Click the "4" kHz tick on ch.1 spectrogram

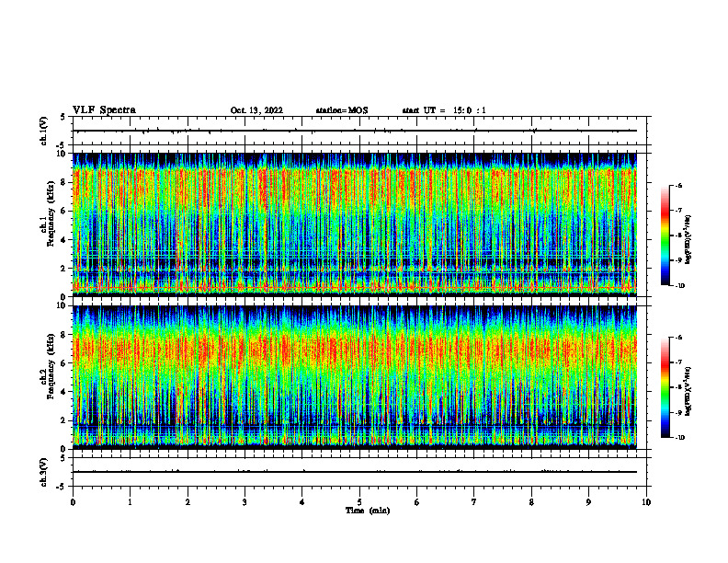click(x=63, y=240)
